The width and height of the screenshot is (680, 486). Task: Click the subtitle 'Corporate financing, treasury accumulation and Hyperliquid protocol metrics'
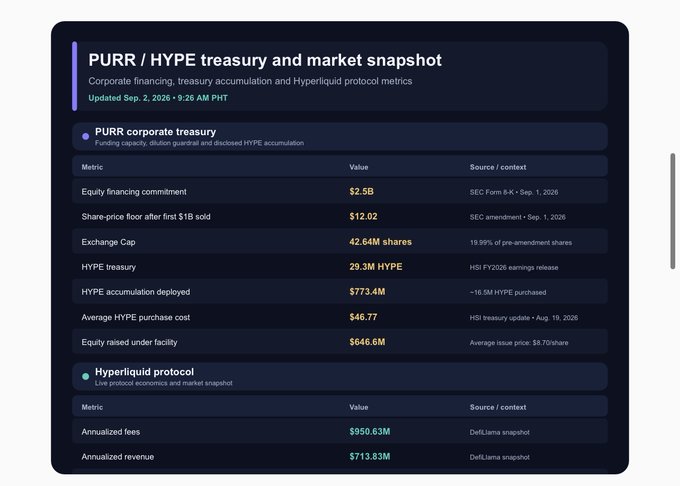click(x=250, y=81)
